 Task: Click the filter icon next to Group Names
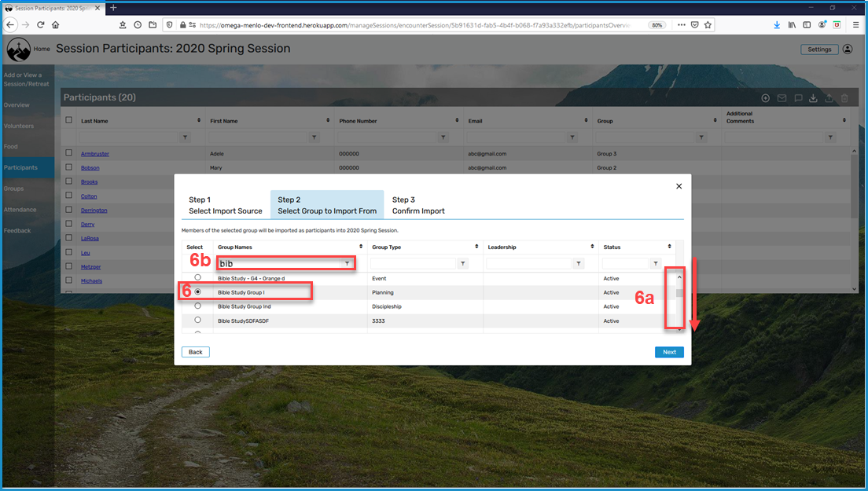[x=347, y=264]
